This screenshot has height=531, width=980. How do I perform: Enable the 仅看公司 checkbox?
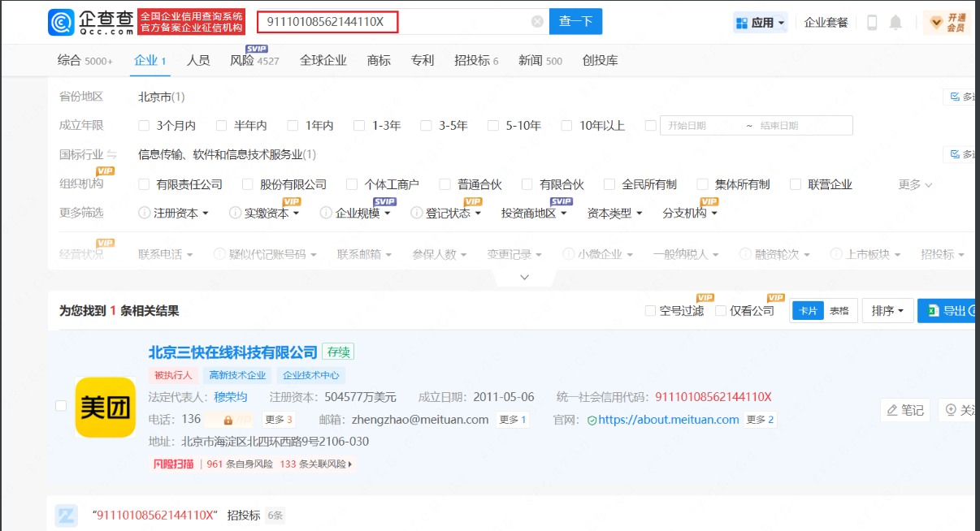(x=721, y=311)
